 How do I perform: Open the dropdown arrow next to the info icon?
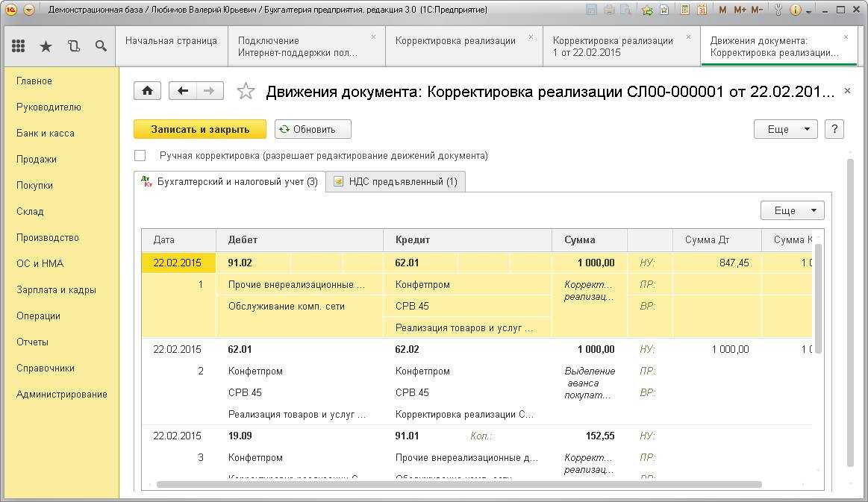810,10
